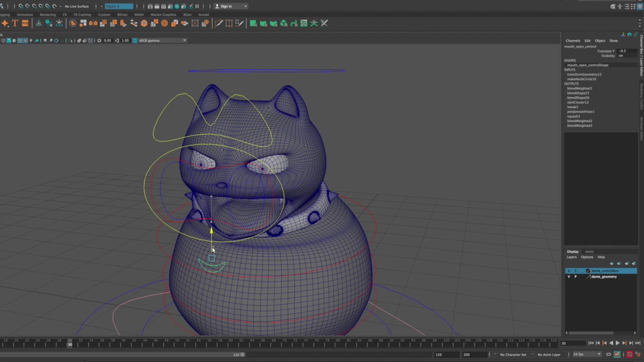
Task: Switch to the FX Caching shelf tab
Action: point(82,15)
